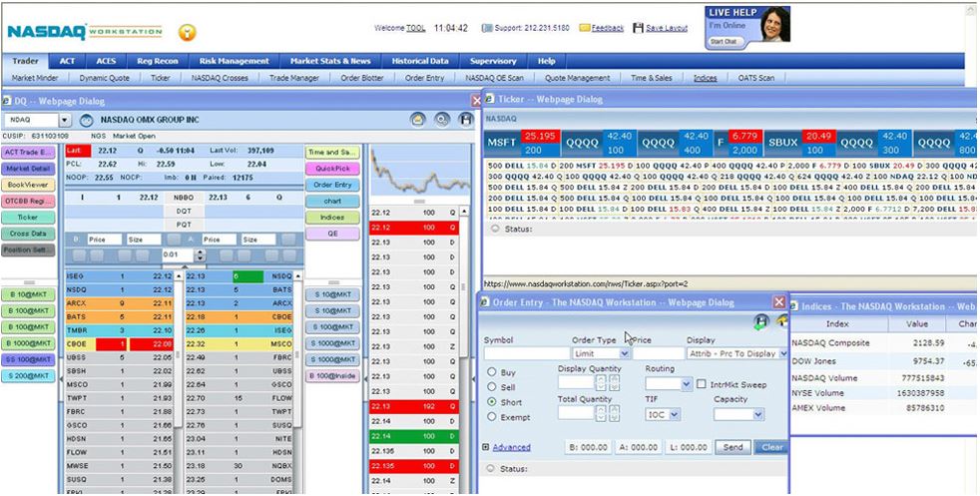
Task: Open Market Minder from the submenu
Action: pyautogui.click(x=35, y=78)
